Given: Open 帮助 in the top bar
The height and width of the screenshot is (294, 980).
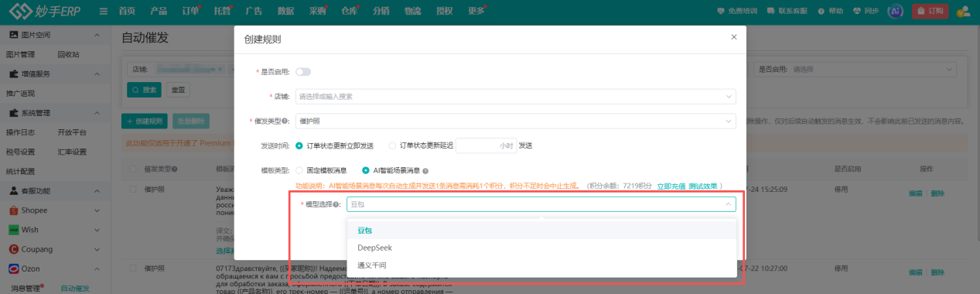Looking at the screenshot, I should [831, 12].
